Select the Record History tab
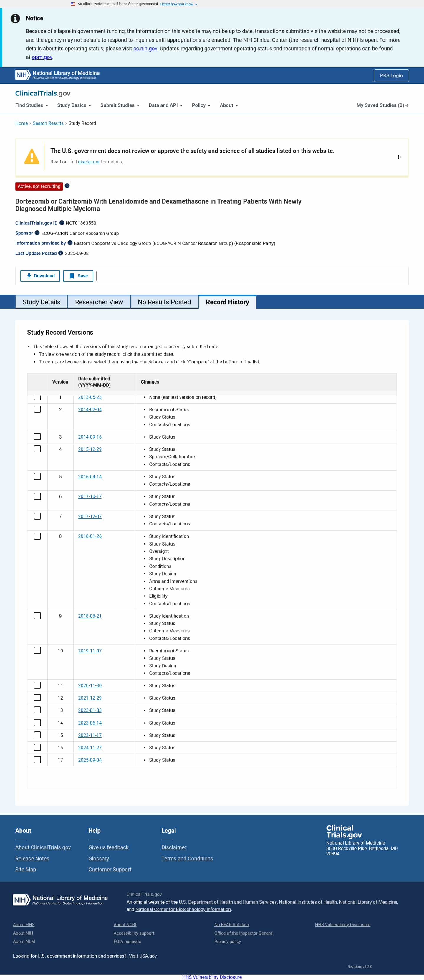This screenshot has height=980, width=424. click(x=227, y=302)
